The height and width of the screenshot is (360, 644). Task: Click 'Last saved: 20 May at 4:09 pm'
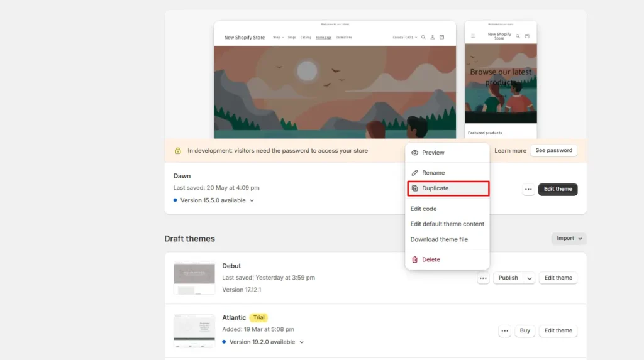click(x=216, y=188)
